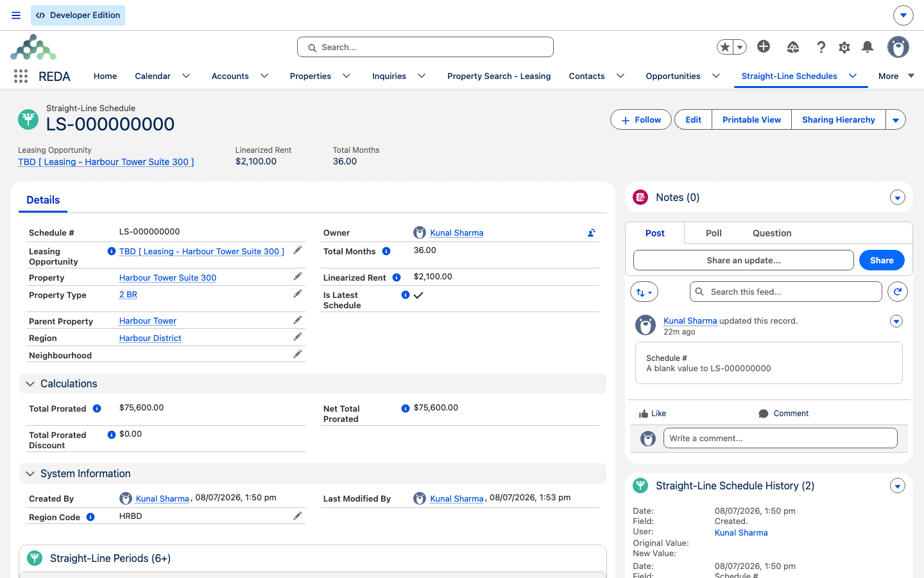
Task: Switch to the Question tab
Action: 772,233
